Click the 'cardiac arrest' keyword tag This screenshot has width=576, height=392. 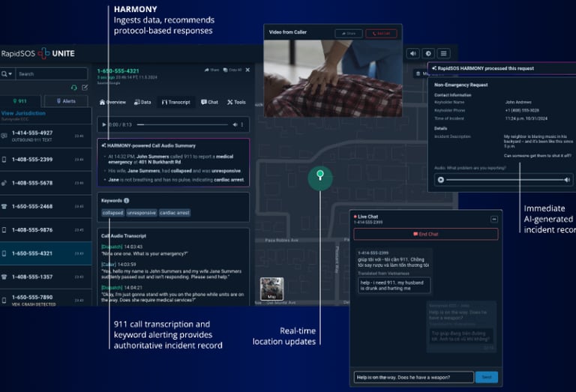pyautogui.click(x=175, y=213)
